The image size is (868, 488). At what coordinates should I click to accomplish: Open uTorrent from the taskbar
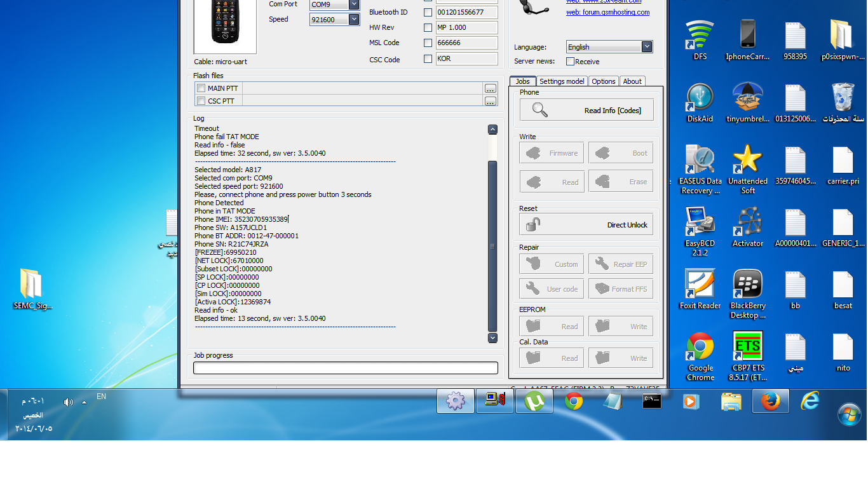pyautogui.click(x=534, y=401)
